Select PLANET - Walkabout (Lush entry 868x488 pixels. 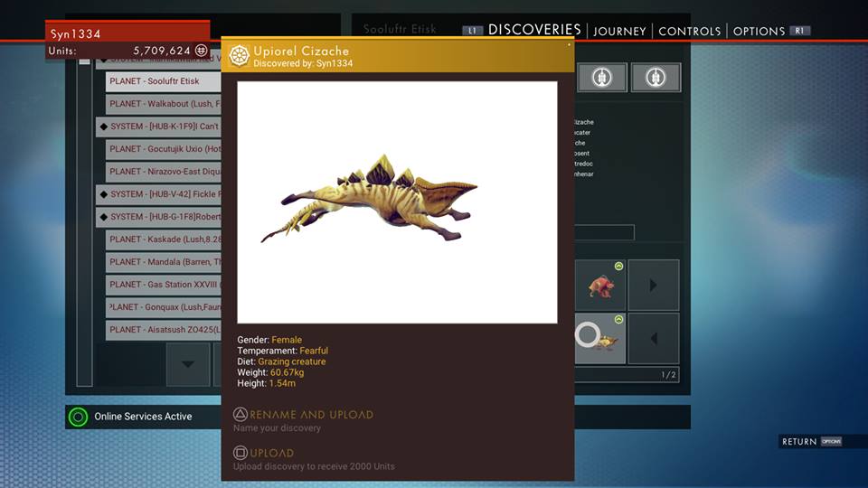click(164, 104)
